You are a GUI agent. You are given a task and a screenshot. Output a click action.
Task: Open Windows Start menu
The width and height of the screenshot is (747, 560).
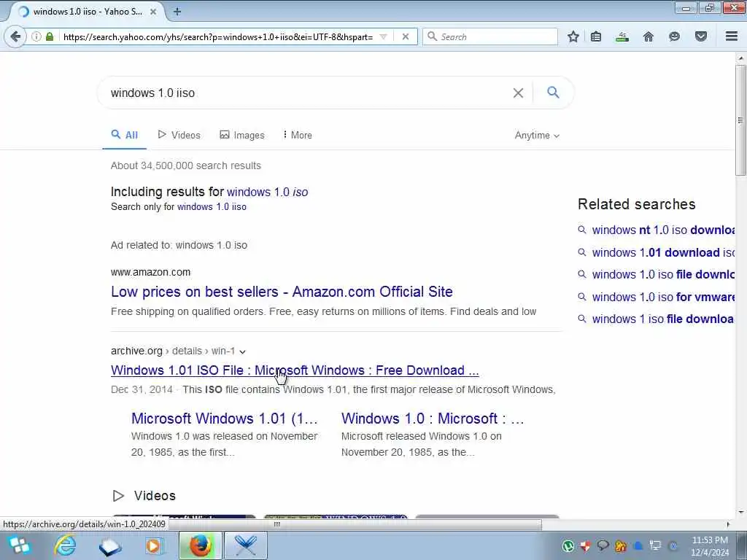[x=19, y=545]
